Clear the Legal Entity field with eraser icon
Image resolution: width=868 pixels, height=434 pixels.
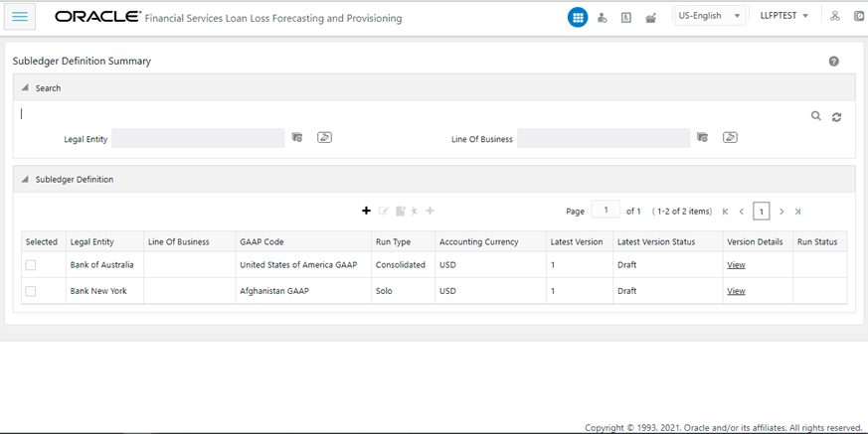point(324,137)
